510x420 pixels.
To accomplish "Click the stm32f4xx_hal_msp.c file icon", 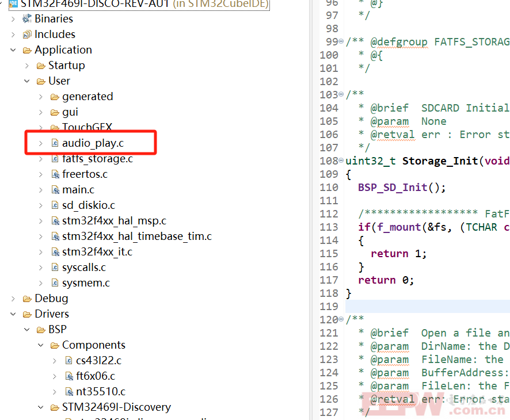I will coord(55,221).
